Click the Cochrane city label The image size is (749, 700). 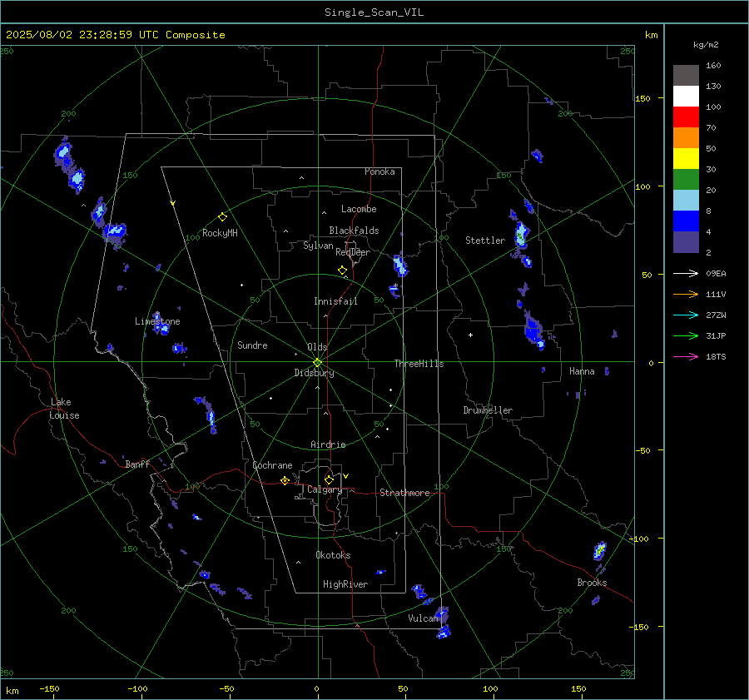click(x=272, y=465)
